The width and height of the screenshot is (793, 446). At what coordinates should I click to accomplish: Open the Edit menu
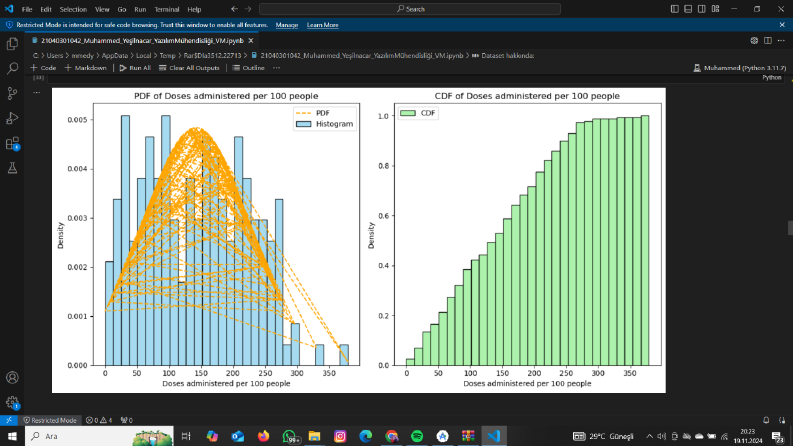click(46, 9)
